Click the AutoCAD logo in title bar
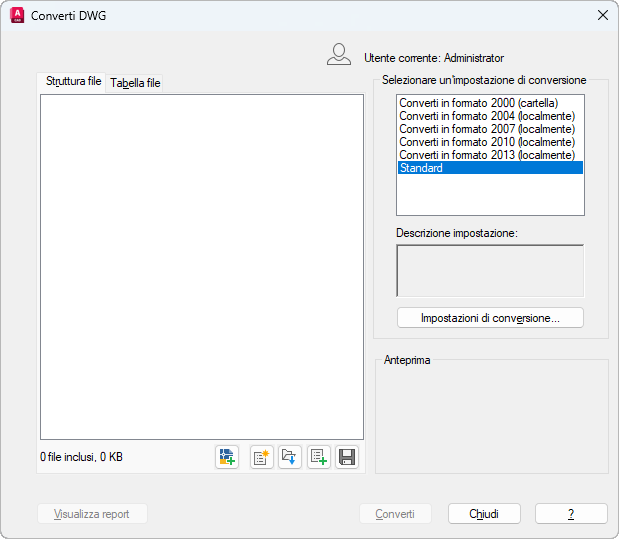The height and width of the screenshot is (539, 619). pyautogui.click(x=17, y=15)
